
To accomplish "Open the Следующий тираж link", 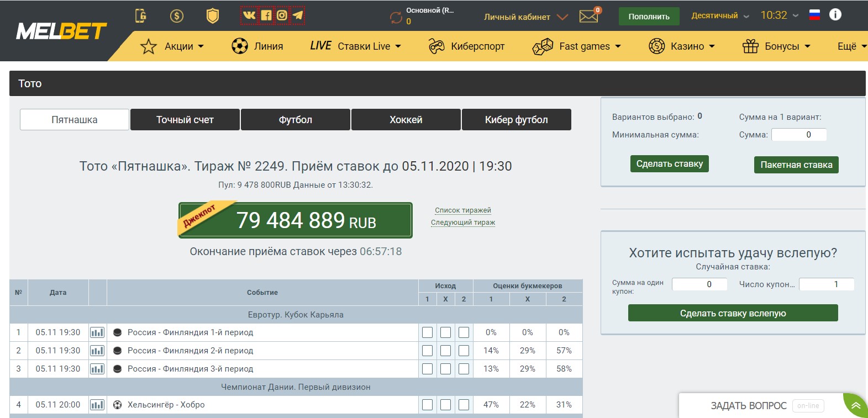I will 463,223.
